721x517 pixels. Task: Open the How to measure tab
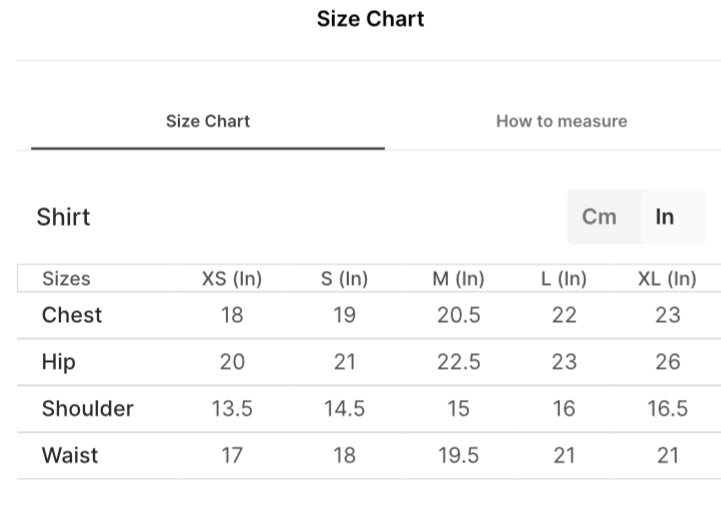pos(561,121)
